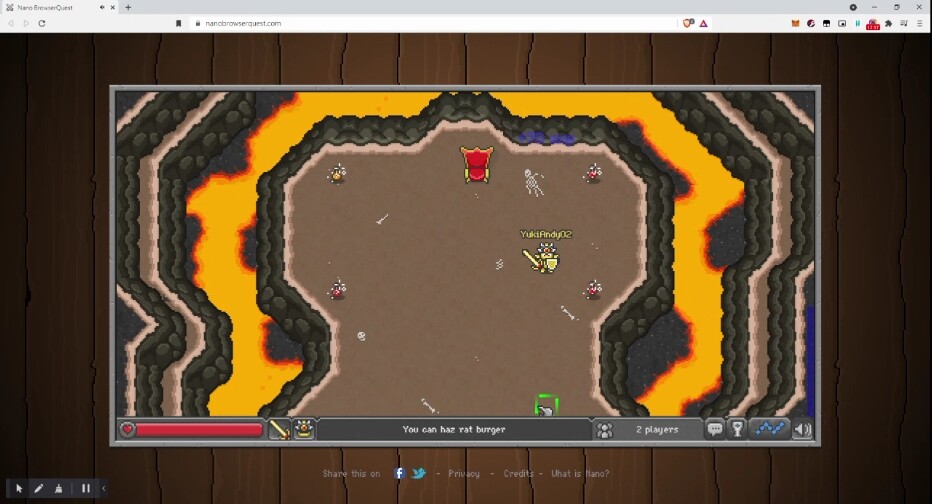Click the green highlighted target tile
The height and width of the screenshot is (504, 932).
(x=546, y=405)
